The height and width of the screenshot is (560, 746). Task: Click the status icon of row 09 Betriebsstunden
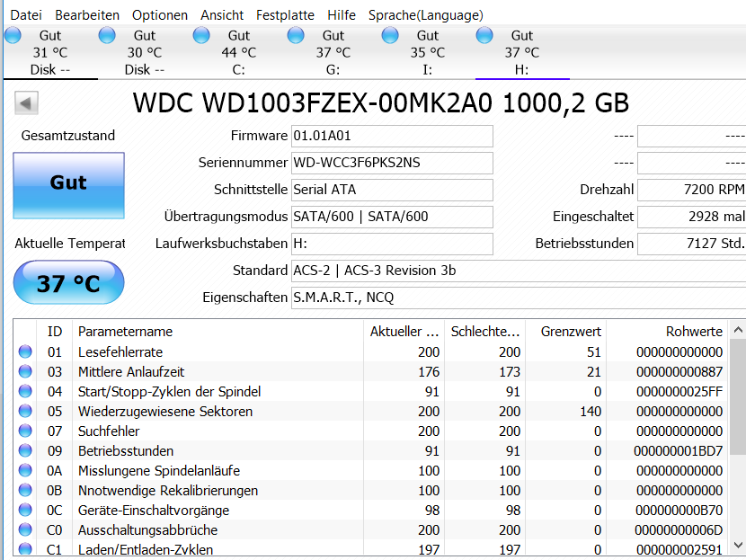pos(25,450)
